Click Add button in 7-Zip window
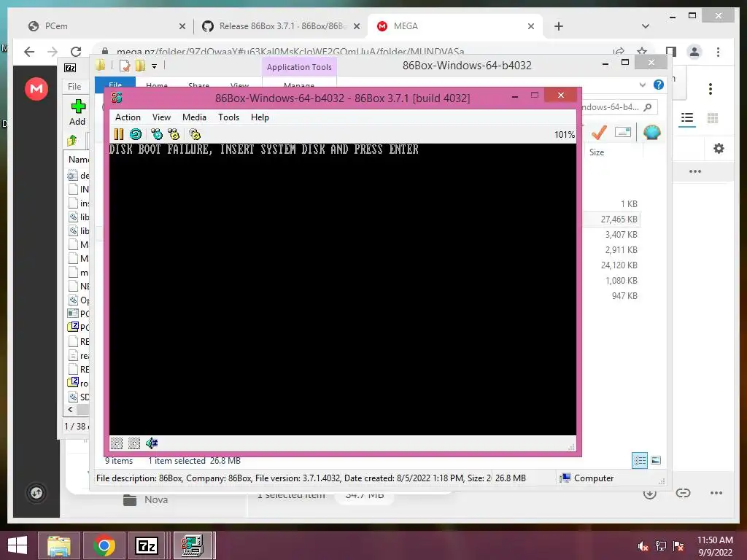This screenshot has width=747, height=560. click(x=77, y=112)
